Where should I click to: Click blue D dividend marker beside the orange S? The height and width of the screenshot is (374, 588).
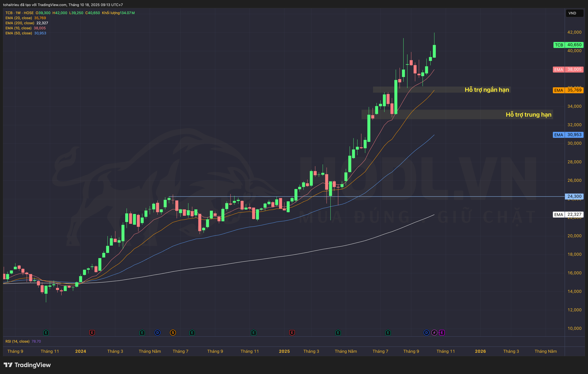[157, 333]
